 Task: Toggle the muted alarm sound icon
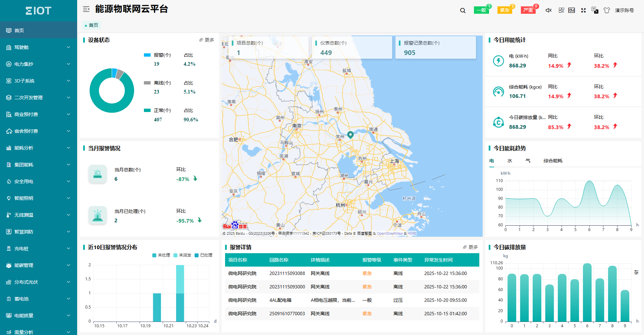548,10
